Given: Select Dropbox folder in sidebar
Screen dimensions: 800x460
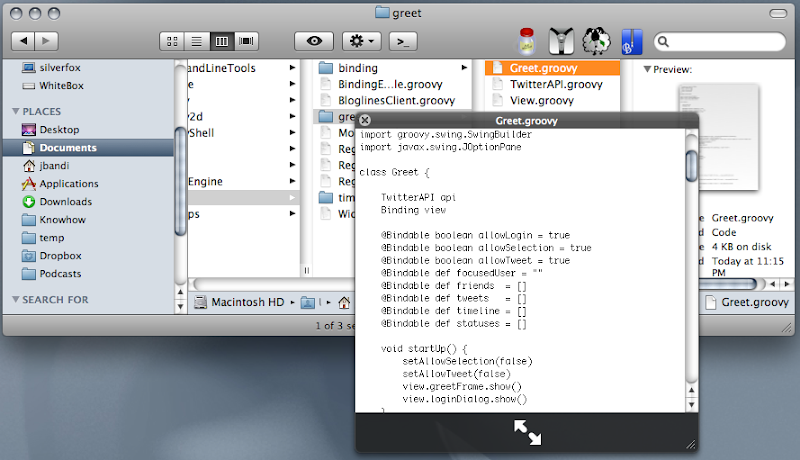Looking at the screenshot, I should 60,255.
